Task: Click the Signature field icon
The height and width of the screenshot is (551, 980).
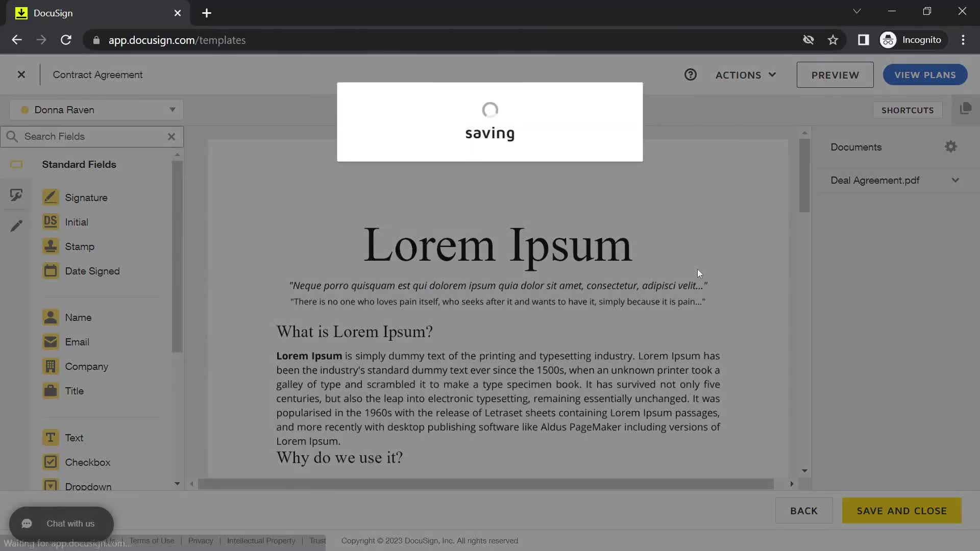Action: point(50,196)
